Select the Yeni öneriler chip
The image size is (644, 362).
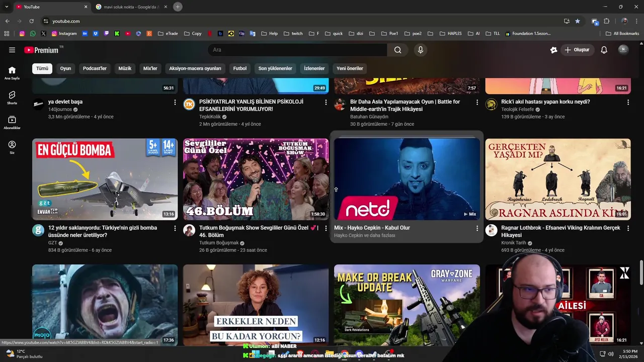350,68
